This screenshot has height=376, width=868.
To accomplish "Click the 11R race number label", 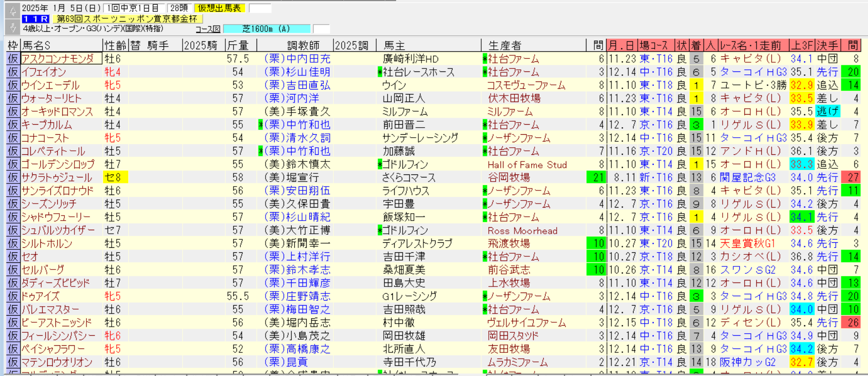I will (x=35, y=19).
